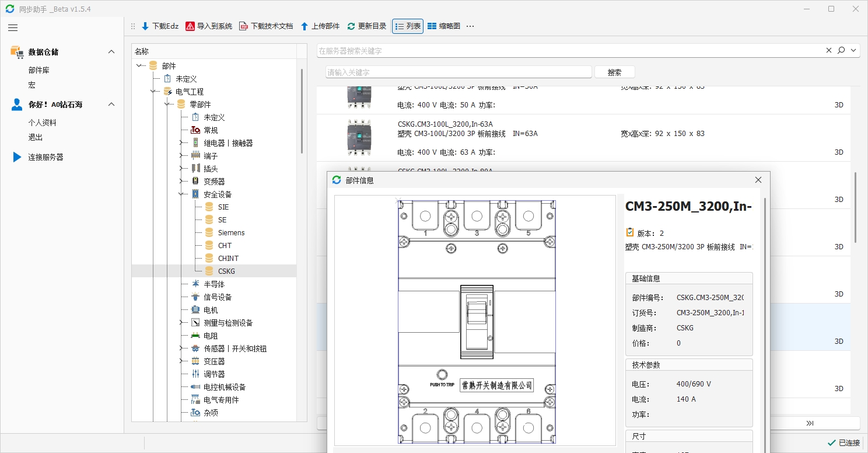Clear the server search field with X
The width and height of the screenshot is (868, 453).
pyautogui.click(x=829, y=51)
